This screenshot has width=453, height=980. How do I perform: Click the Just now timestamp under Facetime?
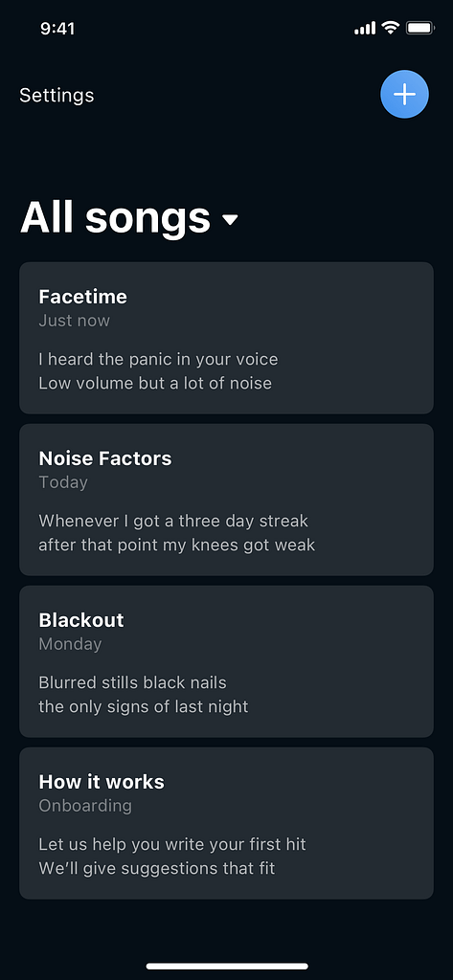[74, 321]
